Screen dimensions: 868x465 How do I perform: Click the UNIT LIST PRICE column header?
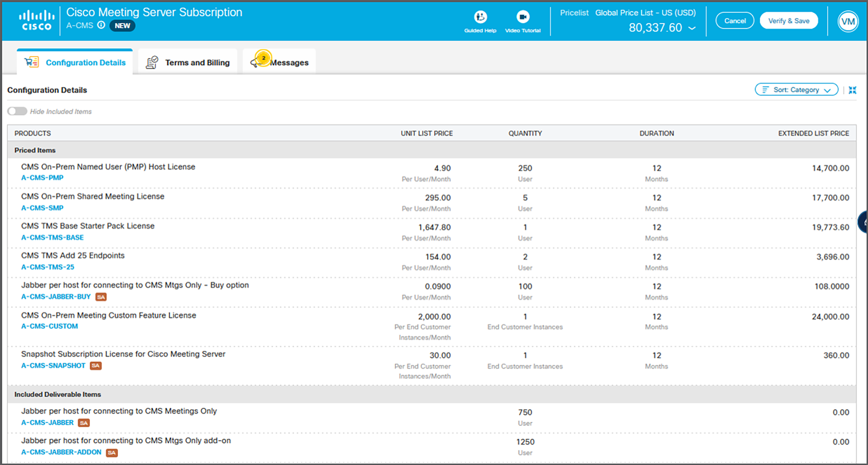[427, 133]
